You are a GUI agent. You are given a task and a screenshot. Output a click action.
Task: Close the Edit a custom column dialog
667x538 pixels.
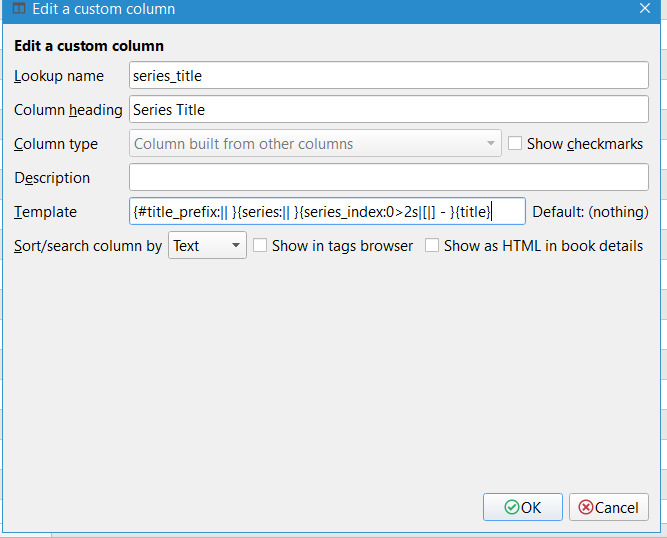(x=645, y=9)
